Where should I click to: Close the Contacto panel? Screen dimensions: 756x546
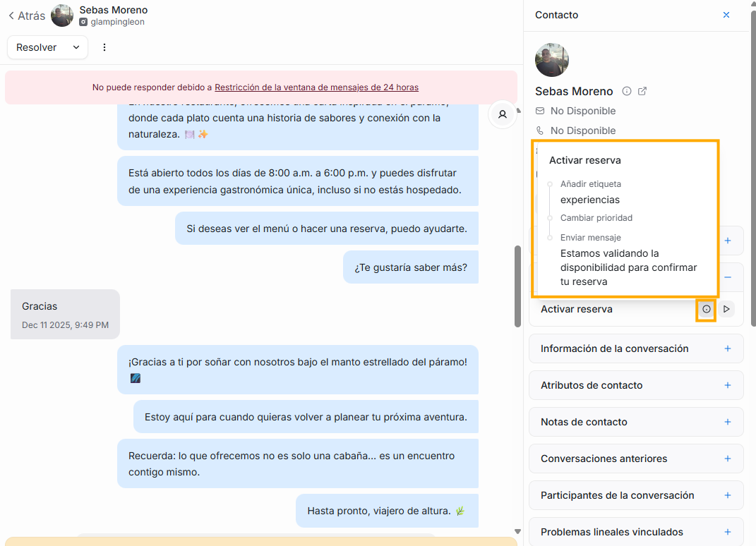(x=726, y=15)
